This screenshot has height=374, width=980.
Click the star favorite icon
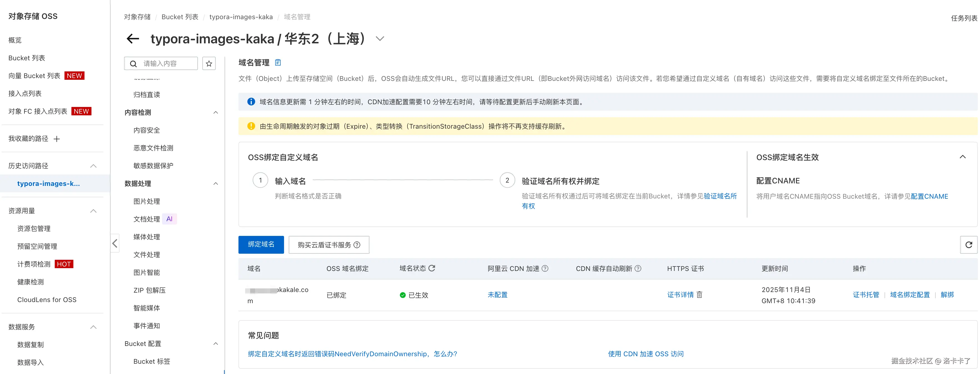[209, 64]
